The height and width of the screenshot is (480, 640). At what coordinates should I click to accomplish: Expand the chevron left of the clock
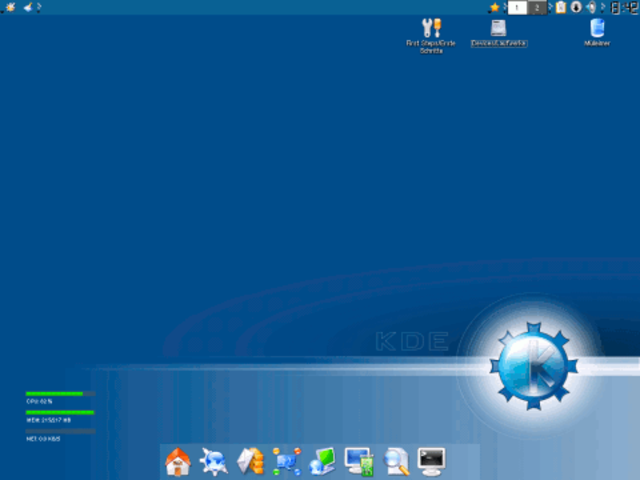click(603, 7)
